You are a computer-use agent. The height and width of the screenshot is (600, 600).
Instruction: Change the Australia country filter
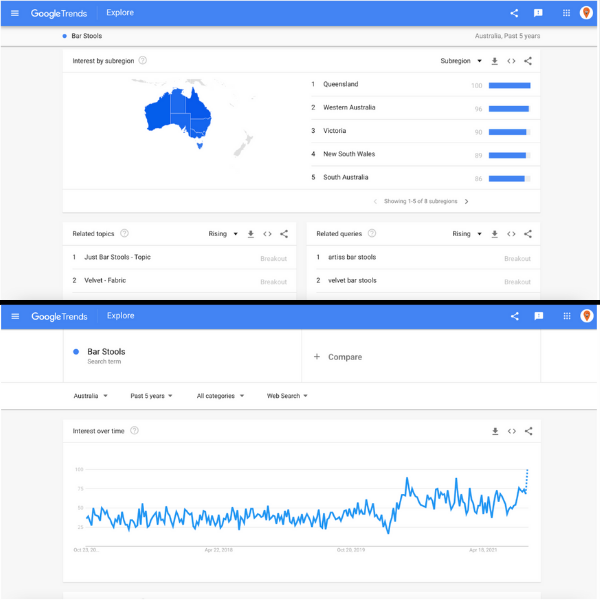point(91,396)
